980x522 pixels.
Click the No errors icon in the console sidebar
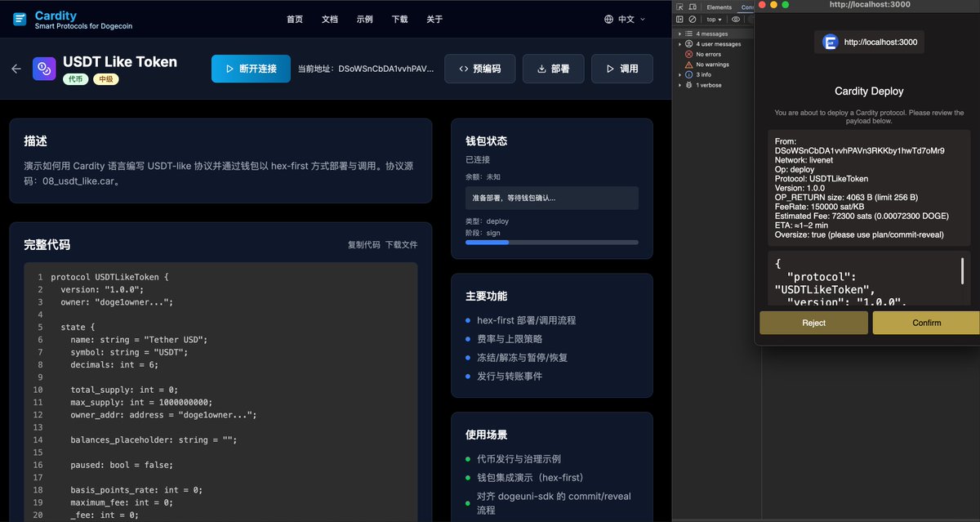tap(688, 54)
